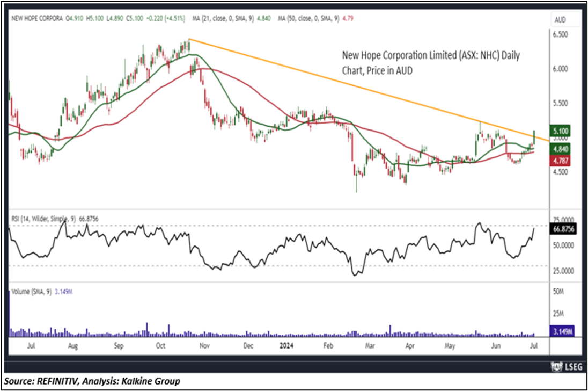This screenshot has height=391, width=588.
Task: Click the RSI (14, Wilder, Simple, 9) label
Action: (55, 219)
